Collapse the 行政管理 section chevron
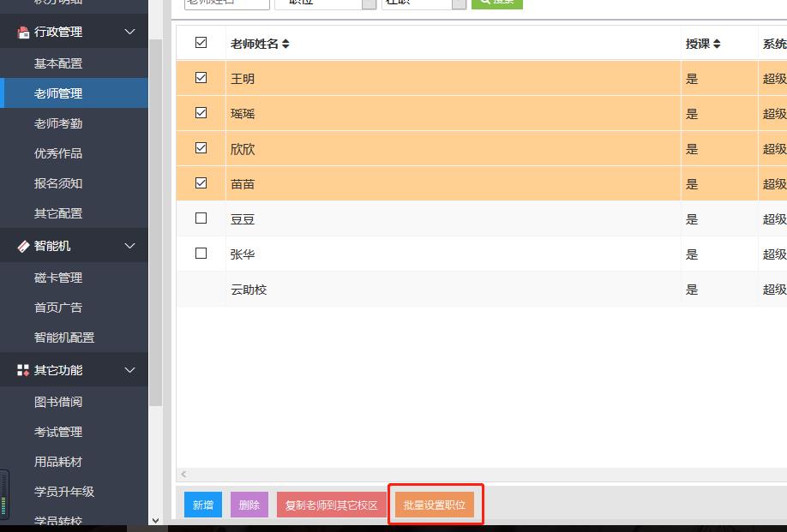The height and width of the screenshot is (532, 787). pos(130,33)
